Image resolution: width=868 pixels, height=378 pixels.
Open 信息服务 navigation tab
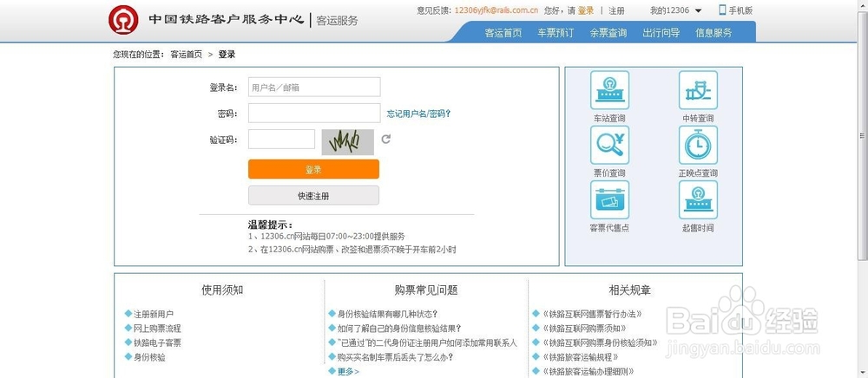(x=713, y=33)
